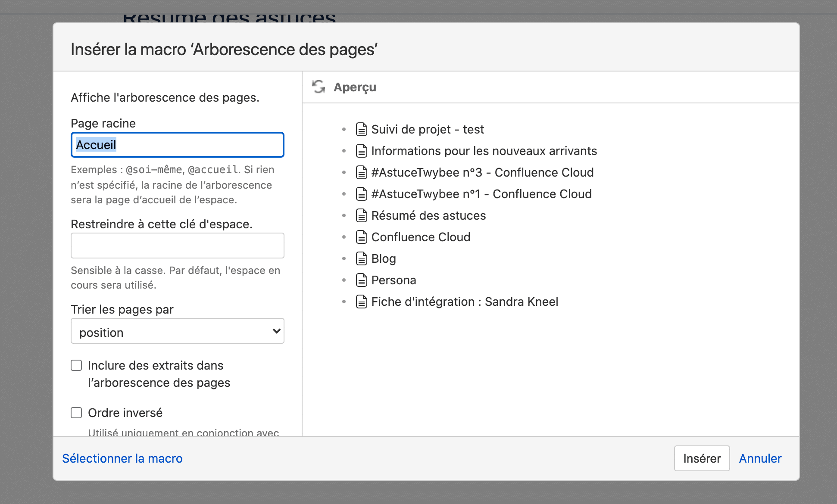This screenshot has height=504, width=837.
Task: Open the Persona page link
Action: [394, 280]
